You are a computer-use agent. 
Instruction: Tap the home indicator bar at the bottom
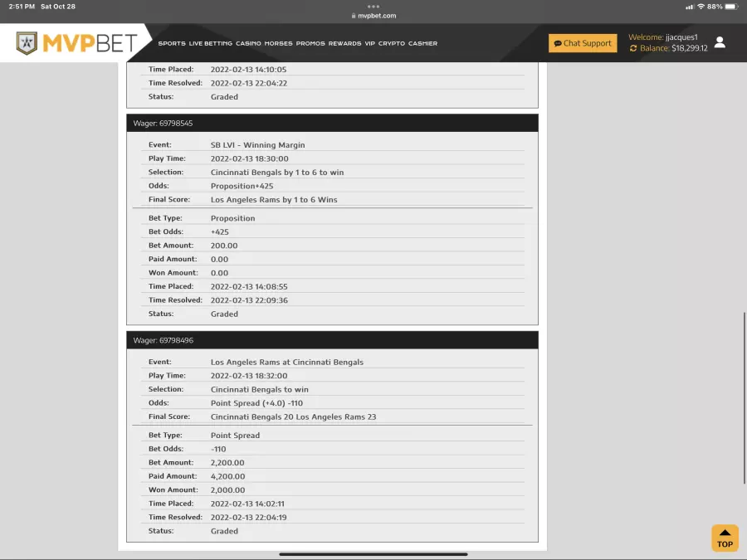coord(373,554)
